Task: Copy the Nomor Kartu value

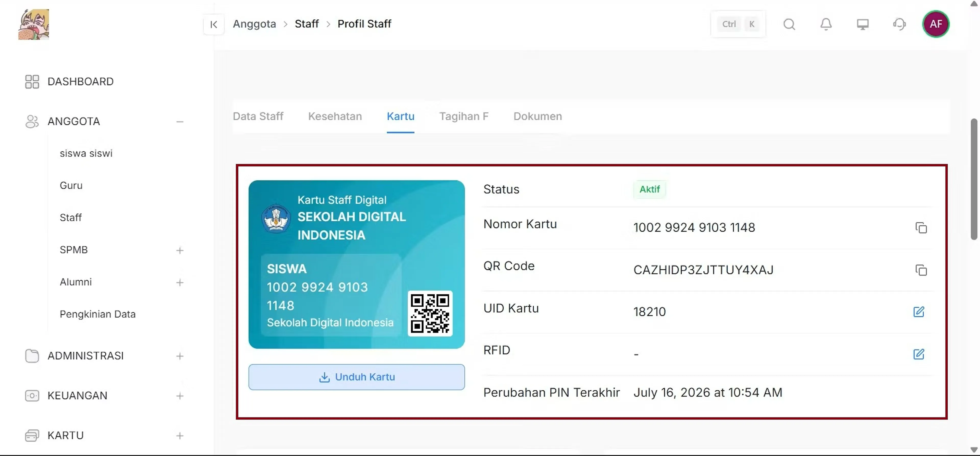Action: [921, 228]
